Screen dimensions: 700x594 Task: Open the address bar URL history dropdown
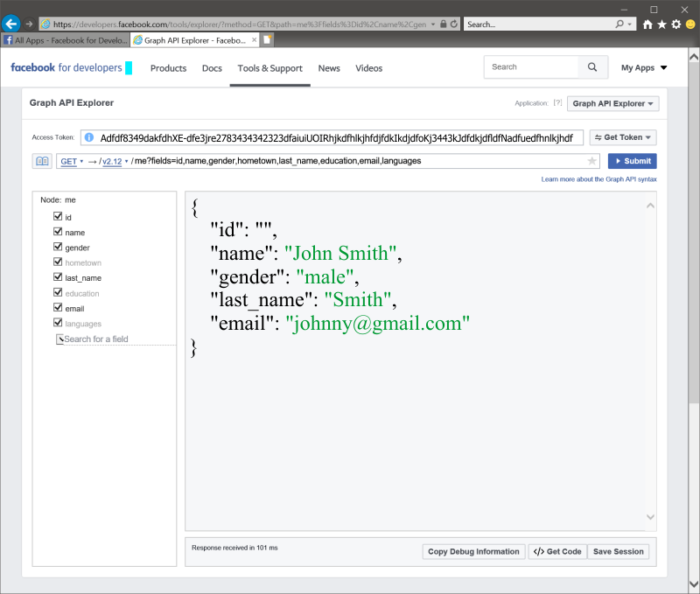[x=433, y=24]
